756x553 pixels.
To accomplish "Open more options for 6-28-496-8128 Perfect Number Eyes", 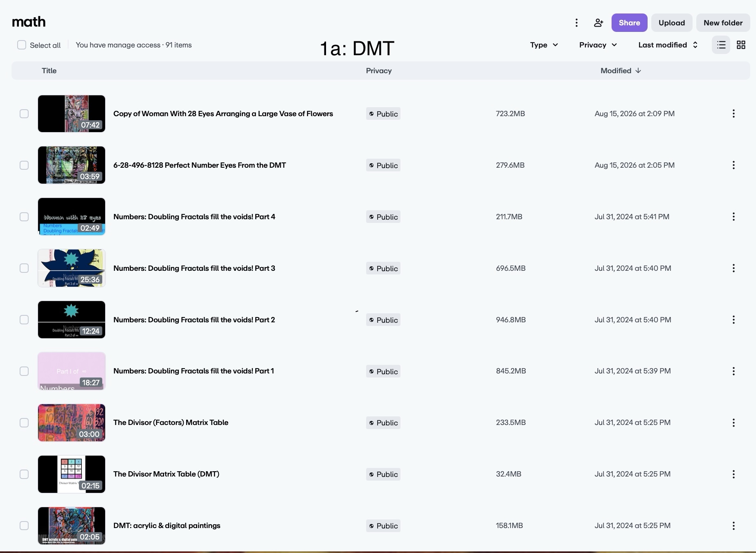I will point(733,165).
